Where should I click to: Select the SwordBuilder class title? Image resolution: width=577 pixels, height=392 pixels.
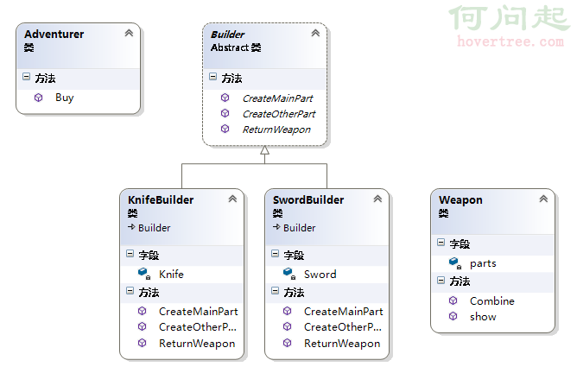pyautogui.click(x=308, y=200)
